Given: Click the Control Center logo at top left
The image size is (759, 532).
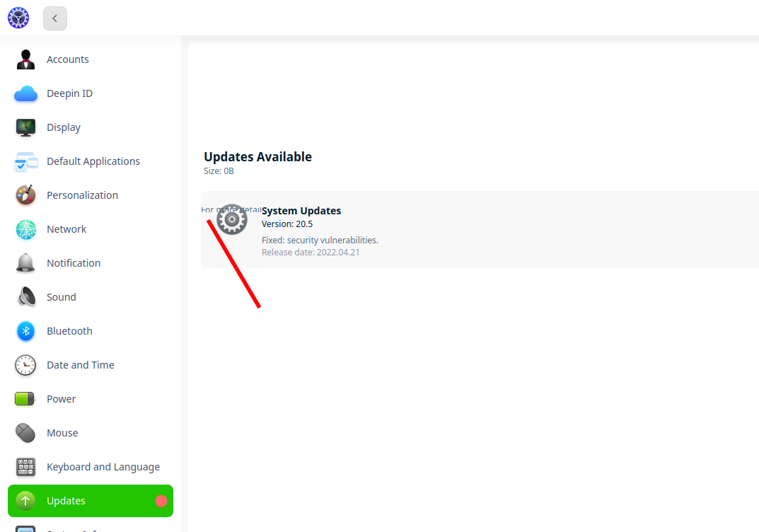Looking at the screenshot, I should tap(18, 18).
